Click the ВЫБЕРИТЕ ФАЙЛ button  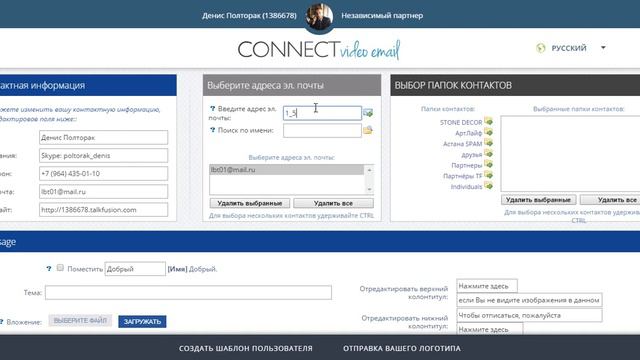tap(80, 320)
